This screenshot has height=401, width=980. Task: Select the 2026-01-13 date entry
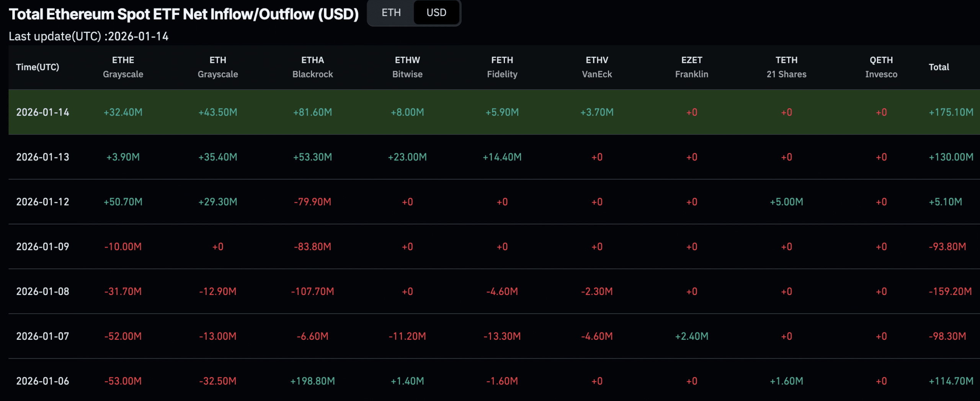pos(43,157)
